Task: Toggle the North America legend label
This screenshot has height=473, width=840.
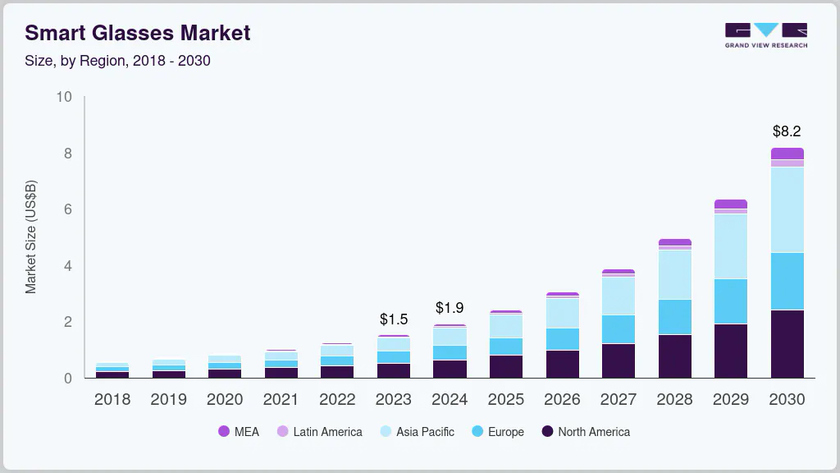Action: coord(593,432)
